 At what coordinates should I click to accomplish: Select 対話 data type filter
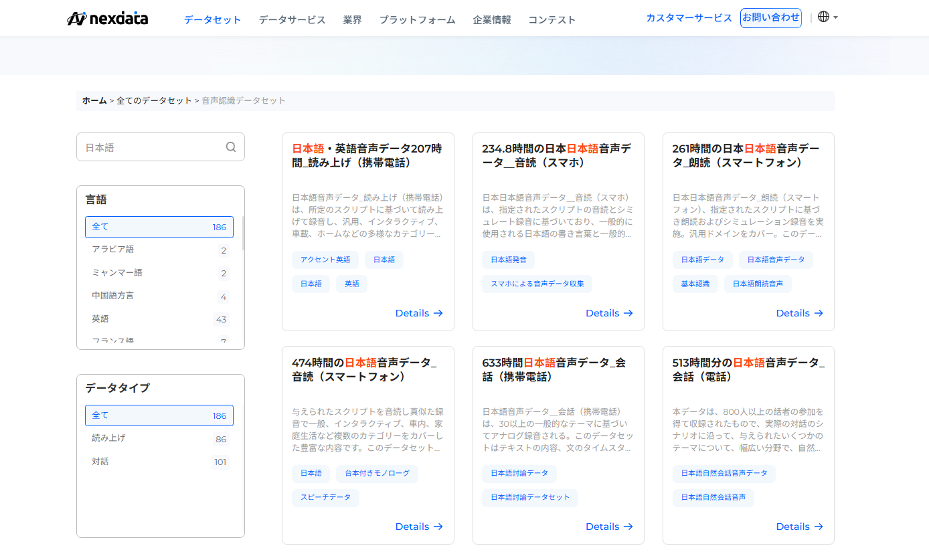click(x=159, y=462)
